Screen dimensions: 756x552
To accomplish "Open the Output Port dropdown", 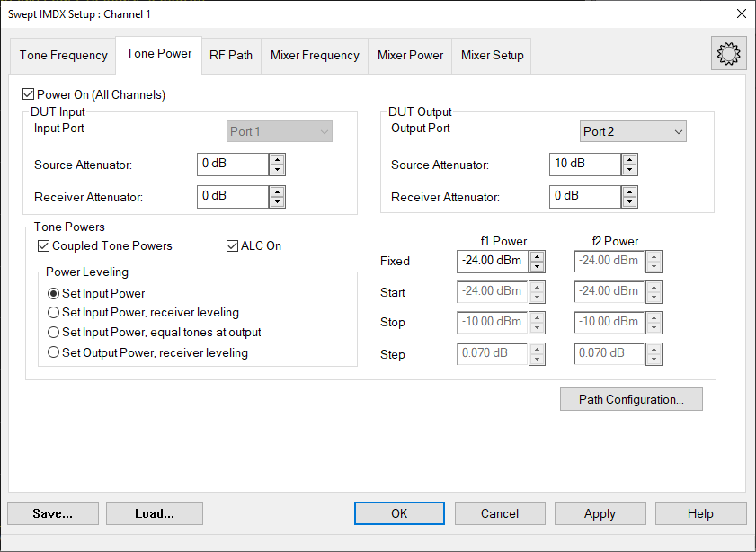I will [x=633, y=132].
